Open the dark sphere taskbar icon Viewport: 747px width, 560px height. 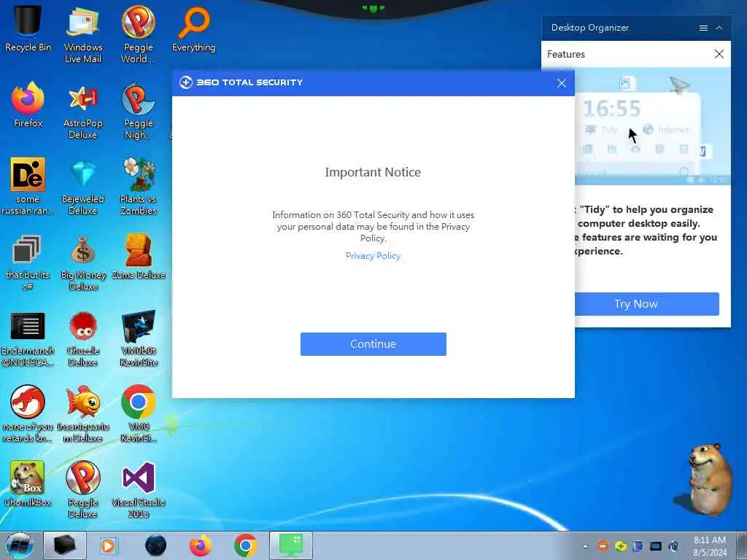pos(156,545)
